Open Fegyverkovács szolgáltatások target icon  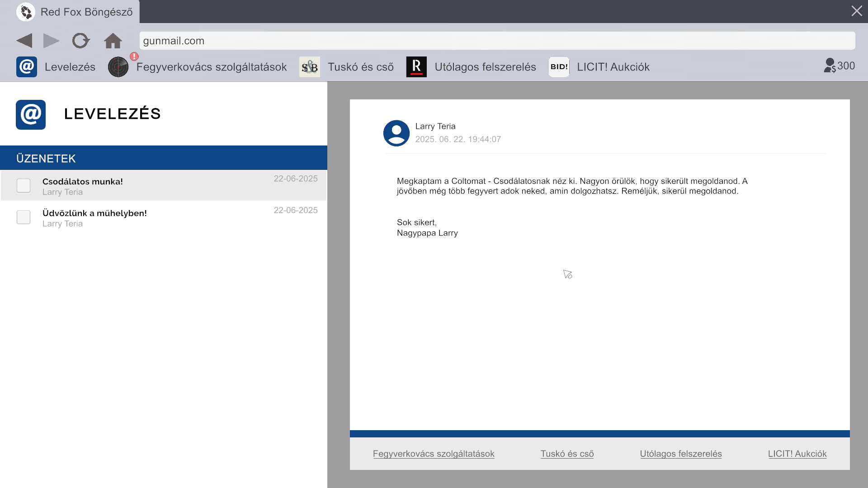tap(118, 67)
